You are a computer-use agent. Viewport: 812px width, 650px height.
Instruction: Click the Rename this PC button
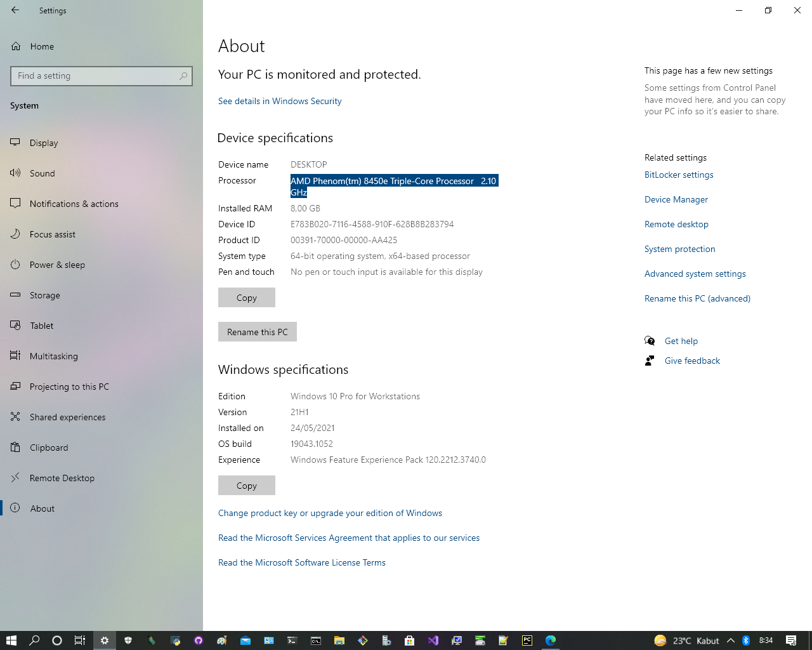[x=258, y=332]
